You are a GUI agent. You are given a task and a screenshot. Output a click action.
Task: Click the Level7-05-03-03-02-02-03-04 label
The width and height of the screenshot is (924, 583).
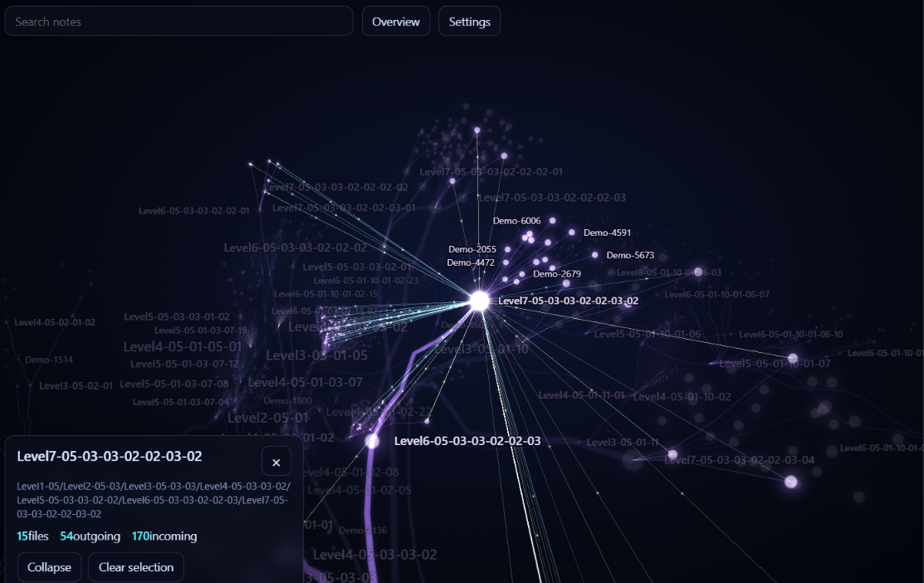tap(740, 460)
